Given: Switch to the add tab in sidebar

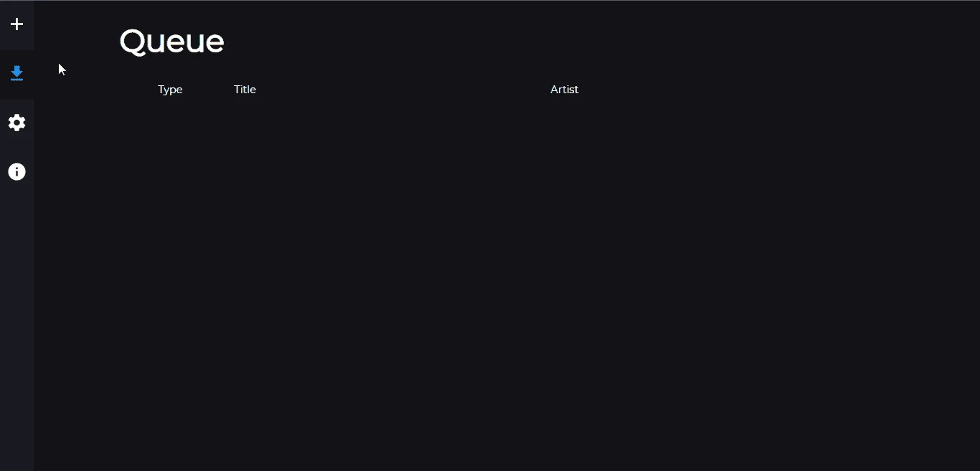Looking at the screenshot, I should click(17, 24).
